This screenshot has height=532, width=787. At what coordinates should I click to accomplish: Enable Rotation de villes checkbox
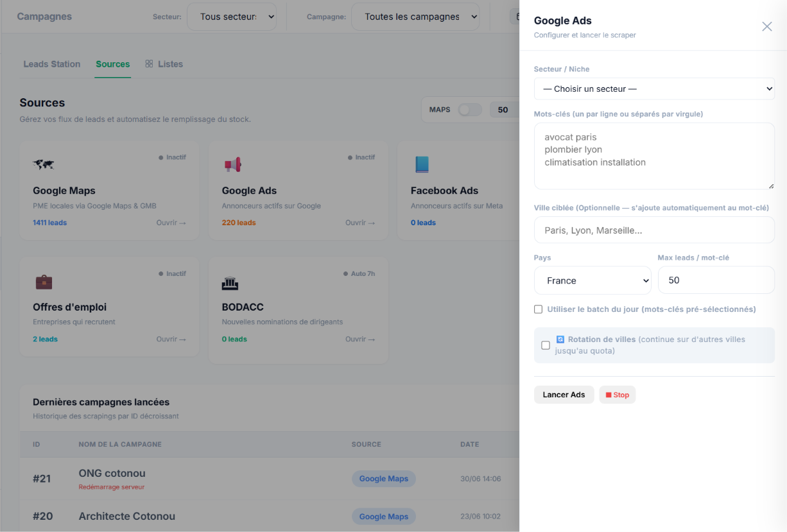546,345
